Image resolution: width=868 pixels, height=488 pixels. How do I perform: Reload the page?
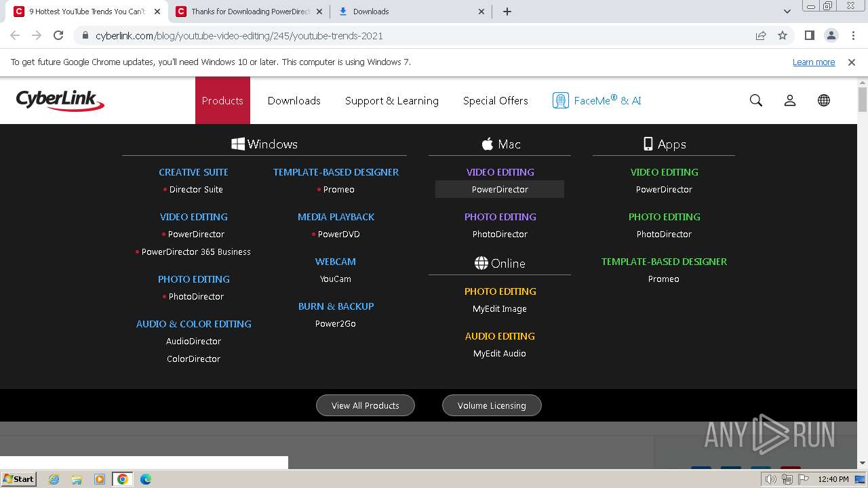(x=58, y=36)
